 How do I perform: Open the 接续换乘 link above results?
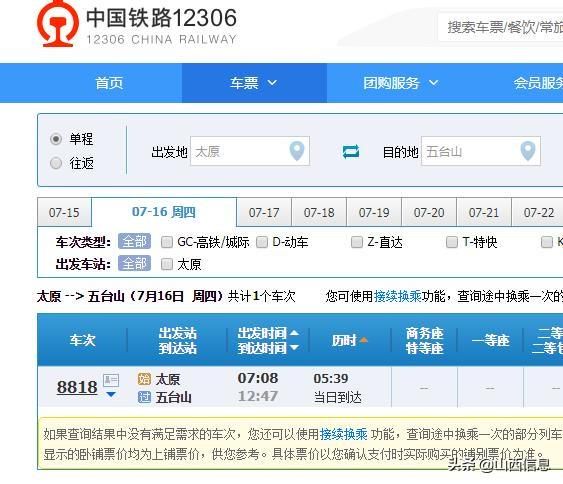tap(397, 297)
